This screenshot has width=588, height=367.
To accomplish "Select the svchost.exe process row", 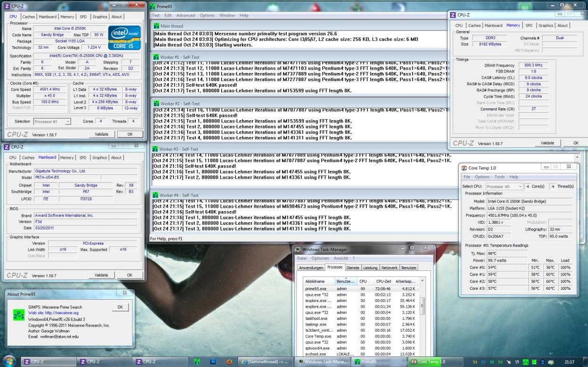I will tap(361, 354).
